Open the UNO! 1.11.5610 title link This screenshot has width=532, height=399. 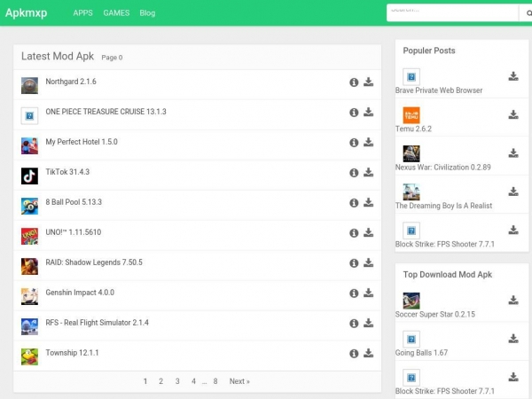point(74,232)
